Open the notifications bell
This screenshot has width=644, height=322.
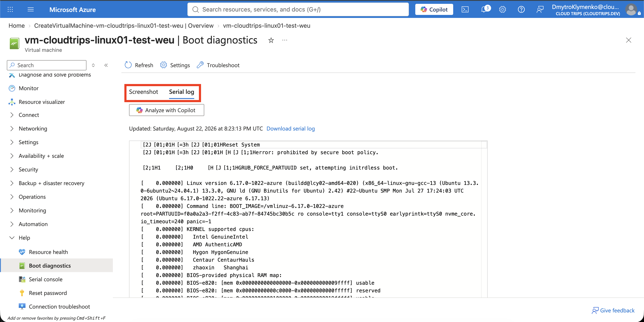tap(484, 10)
